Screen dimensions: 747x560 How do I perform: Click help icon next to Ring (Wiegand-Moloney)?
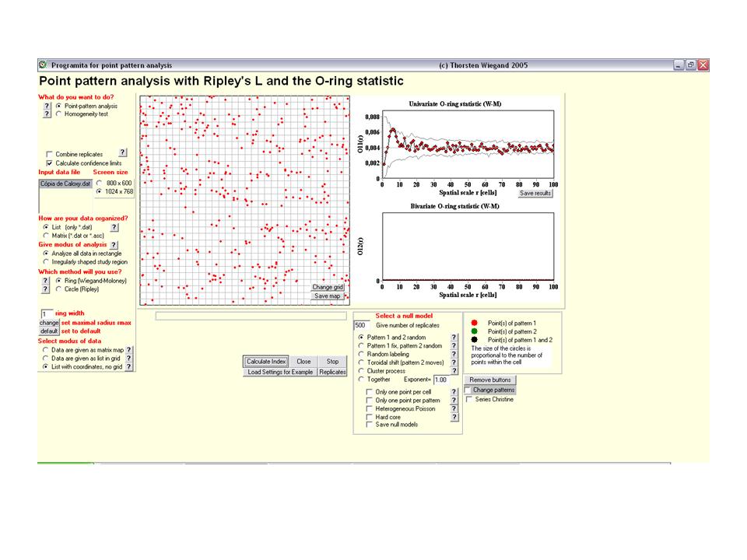point(47,280)
